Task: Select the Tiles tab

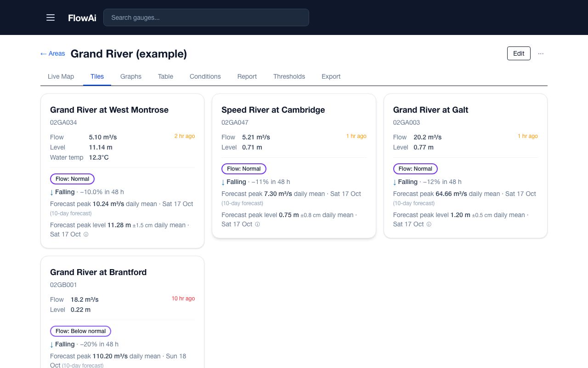Action: point(97,76)
